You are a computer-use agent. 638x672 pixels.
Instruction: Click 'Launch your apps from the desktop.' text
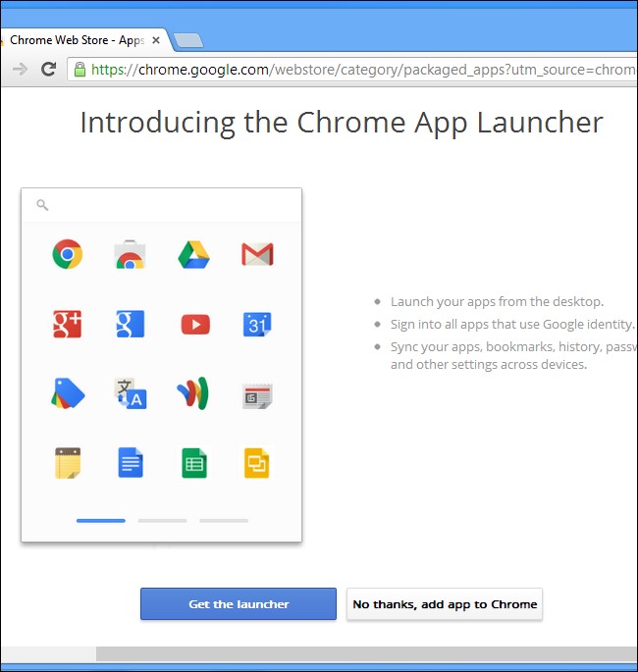coord(497,302)
